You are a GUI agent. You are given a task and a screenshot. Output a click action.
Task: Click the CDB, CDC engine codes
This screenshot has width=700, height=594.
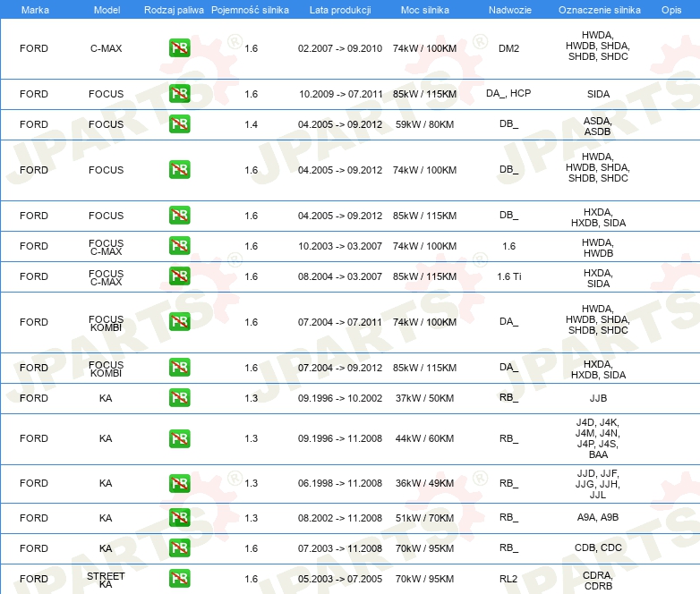point(598,547)
